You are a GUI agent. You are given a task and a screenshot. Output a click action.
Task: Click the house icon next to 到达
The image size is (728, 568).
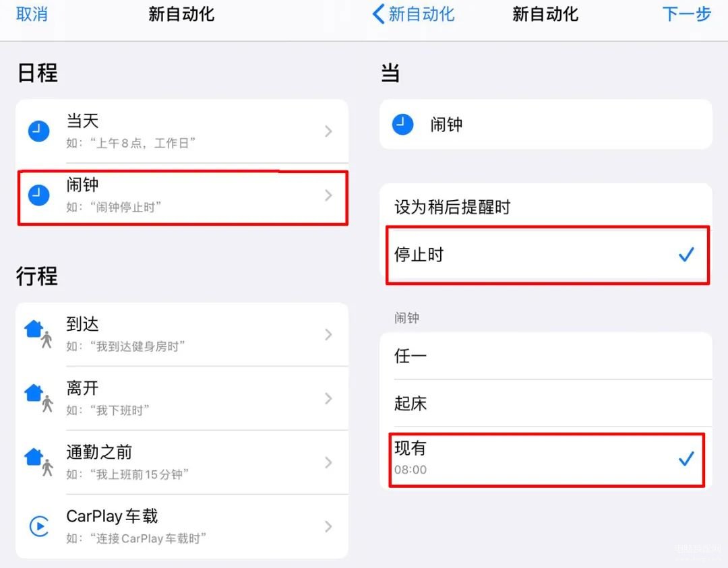38,334
